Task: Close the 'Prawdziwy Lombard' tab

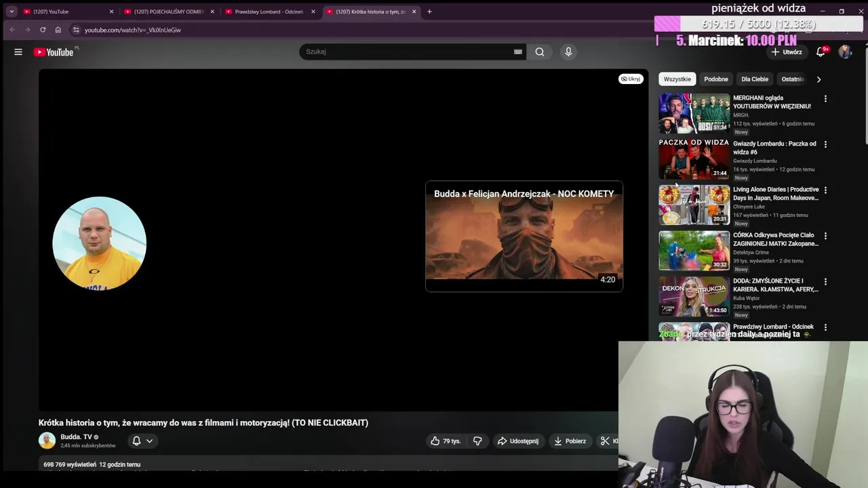Action: pyautogui.click(x=313, y=12)
